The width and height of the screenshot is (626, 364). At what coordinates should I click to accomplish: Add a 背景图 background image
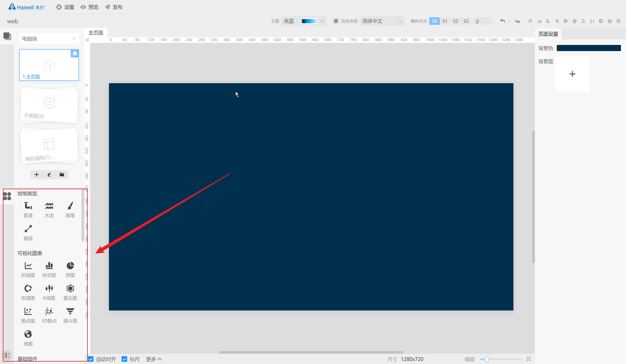pyautogui.click(x=572, y=74)
